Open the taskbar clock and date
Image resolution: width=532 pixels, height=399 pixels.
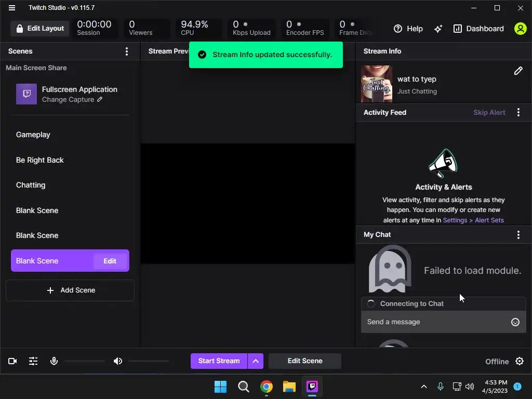[495, 387]
